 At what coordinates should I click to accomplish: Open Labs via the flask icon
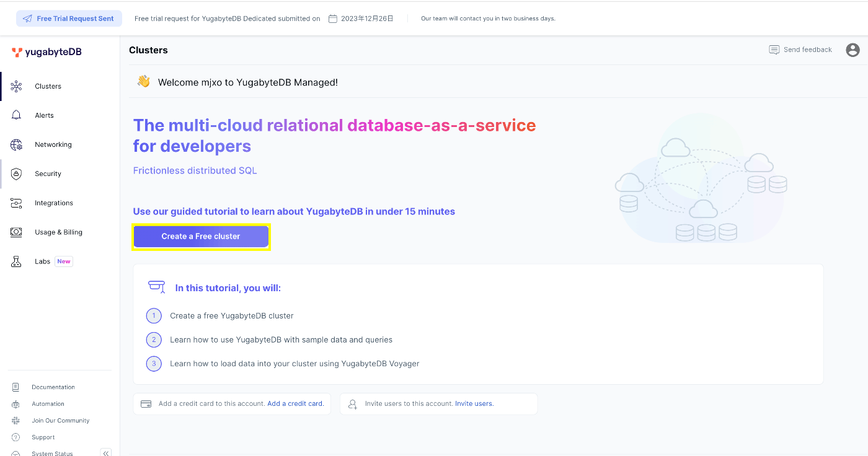[x=16, y=261]
